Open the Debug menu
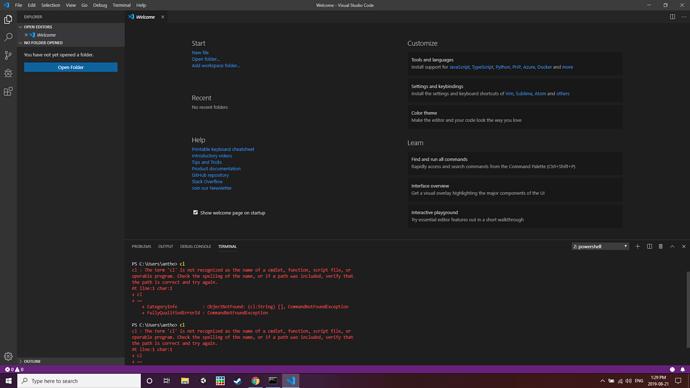 (100, 5)
